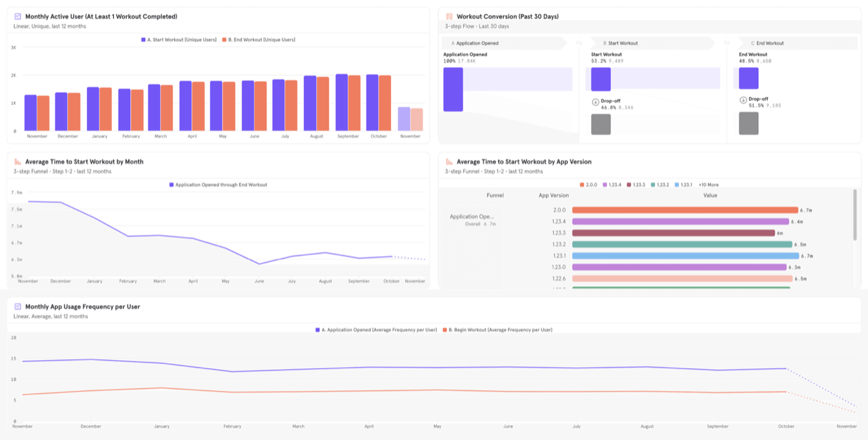Click '100% 17.84K' Application Opened value
The height and width of the screenshot is (440, 868).
point(459,61)
